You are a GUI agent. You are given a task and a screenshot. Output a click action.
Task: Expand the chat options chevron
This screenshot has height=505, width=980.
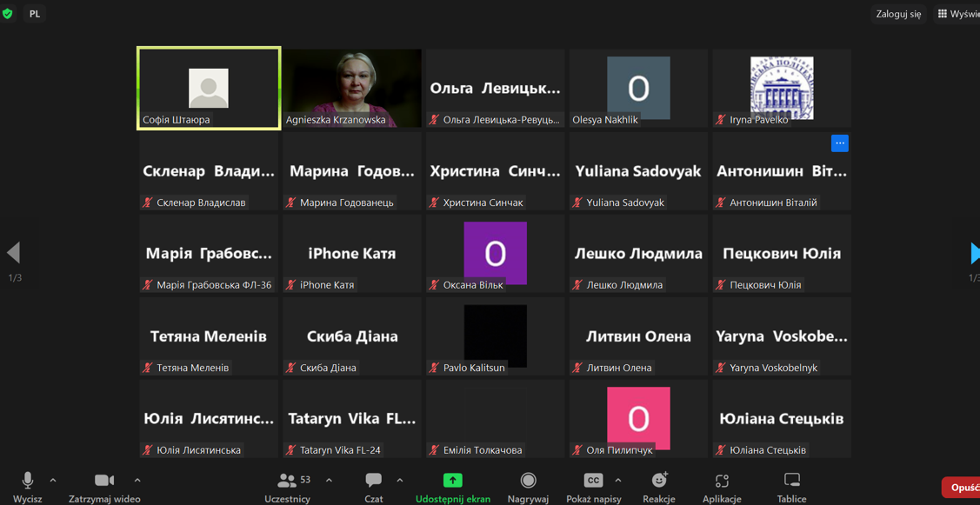point(400,480)
